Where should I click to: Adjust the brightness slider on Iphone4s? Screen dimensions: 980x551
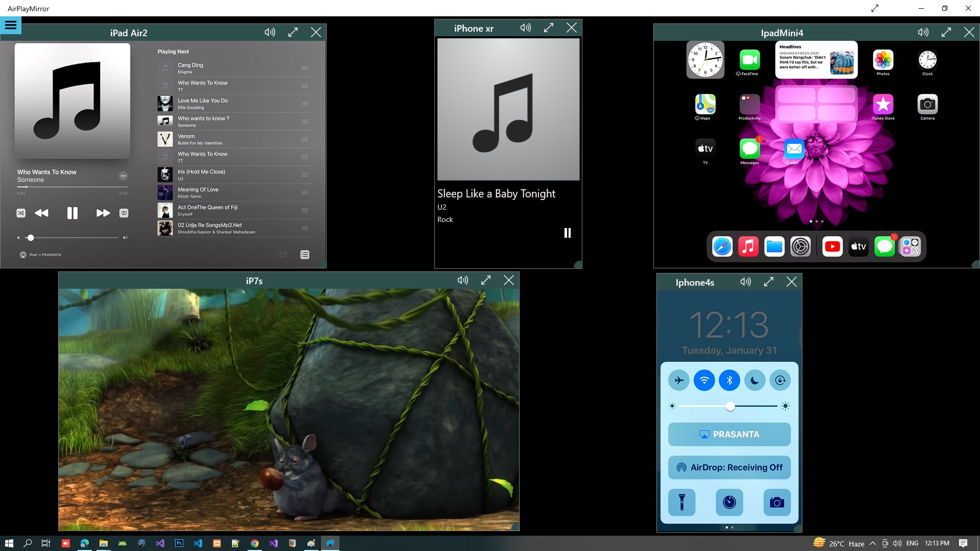[x=730, y=406]
